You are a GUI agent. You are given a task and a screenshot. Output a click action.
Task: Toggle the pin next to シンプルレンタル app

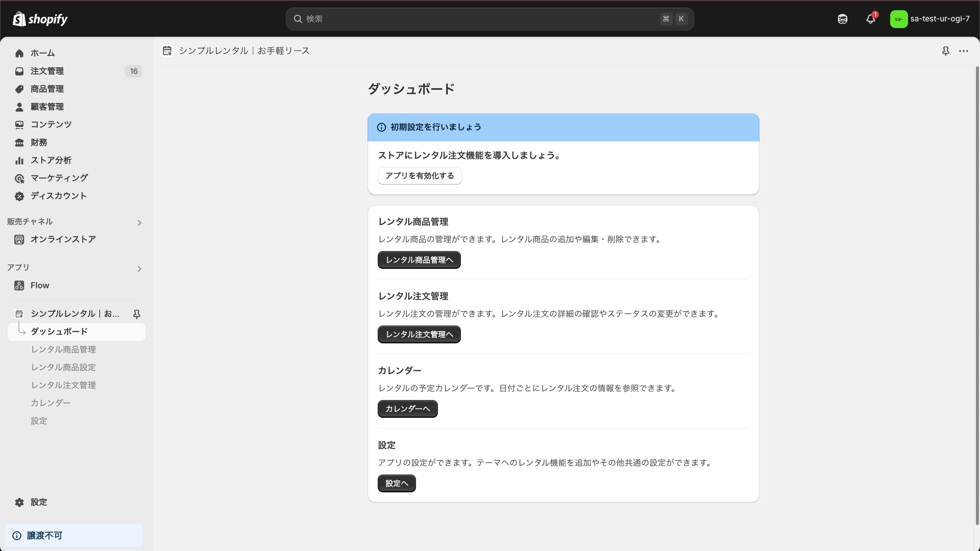coord(137,314)
